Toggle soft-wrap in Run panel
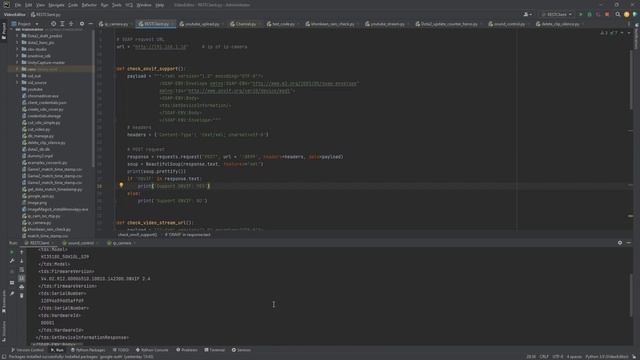Screen dimensions: 640x360 (x=22, y=269)
